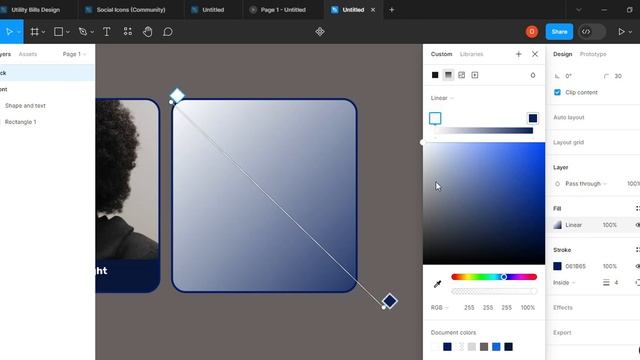The width and height of the screenshot is (640, 360).
Task: Select the dark blue gradient stop swatch
Action: pos(533,118)
